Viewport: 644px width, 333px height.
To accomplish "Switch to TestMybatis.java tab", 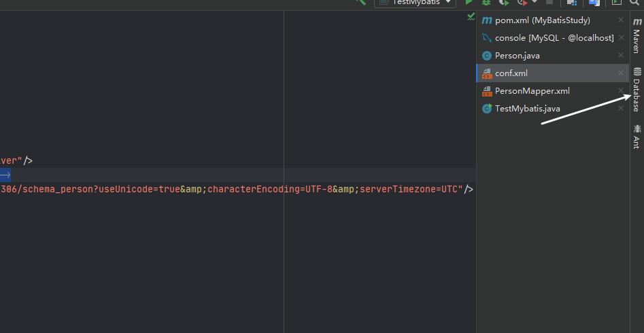I will coord(527,109).
